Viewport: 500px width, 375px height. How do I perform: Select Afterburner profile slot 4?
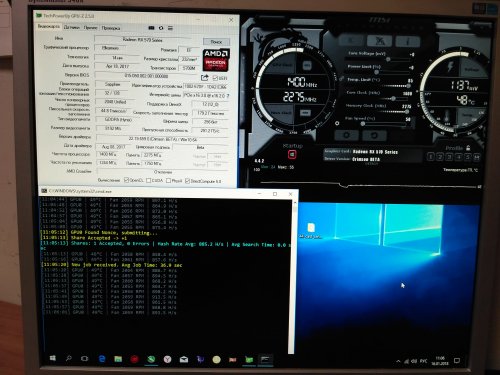coord(458,157)
